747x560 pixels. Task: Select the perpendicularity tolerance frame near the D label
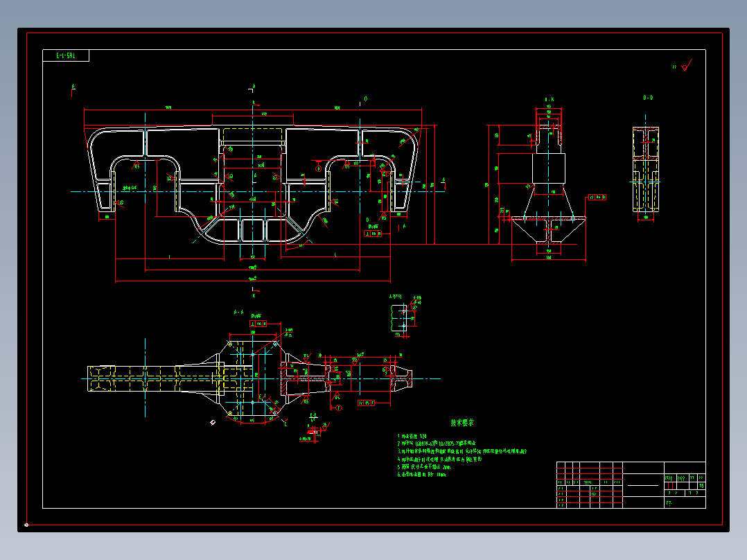373,234
